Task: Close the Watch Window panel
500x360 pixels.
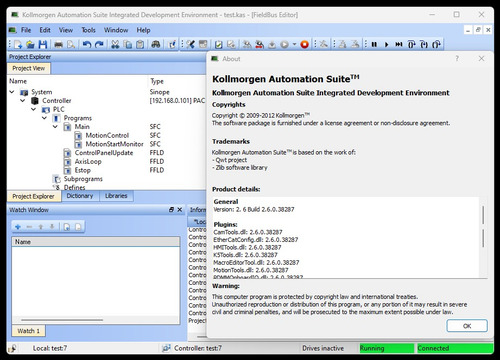Action: 180,210
